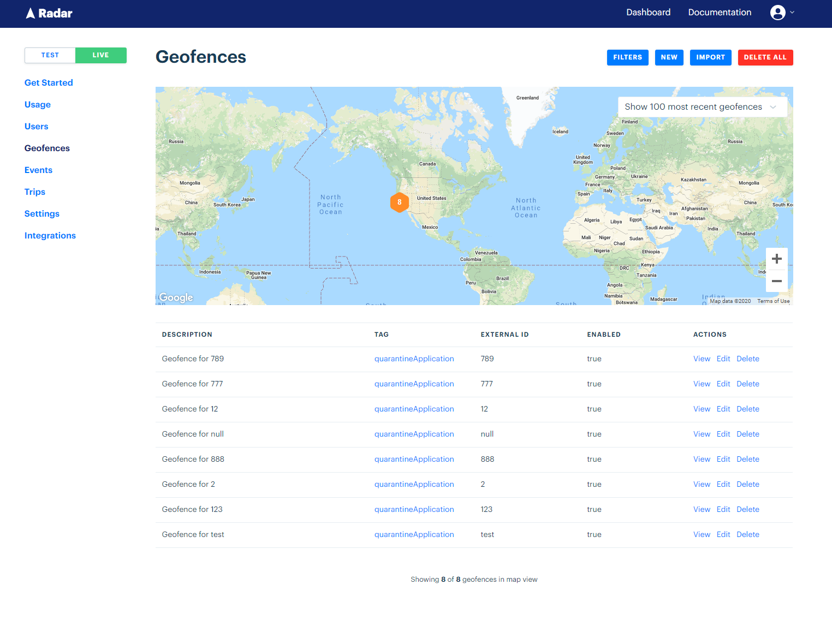Click the IMPORT button

click(x=711, y=57)
